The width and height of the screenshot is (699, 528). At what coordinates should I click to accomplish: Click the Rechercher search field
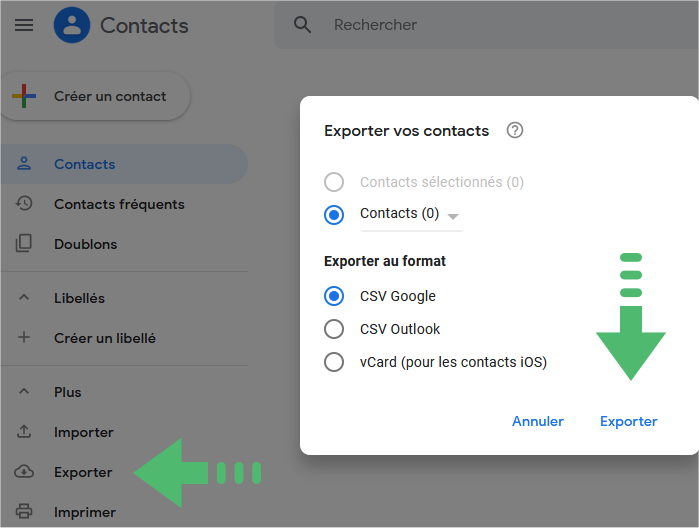click(486, 25)
